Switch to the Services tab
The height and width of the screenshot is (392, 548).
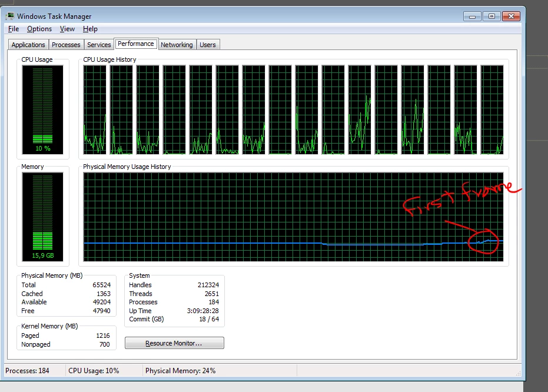click(x=99, y=45)
